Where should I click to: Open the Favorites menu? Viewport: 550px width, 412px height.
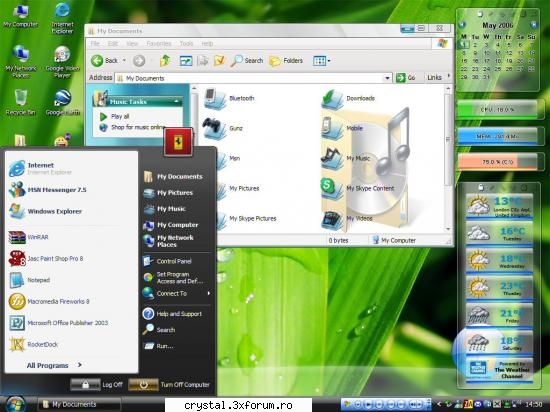(159, 43)
